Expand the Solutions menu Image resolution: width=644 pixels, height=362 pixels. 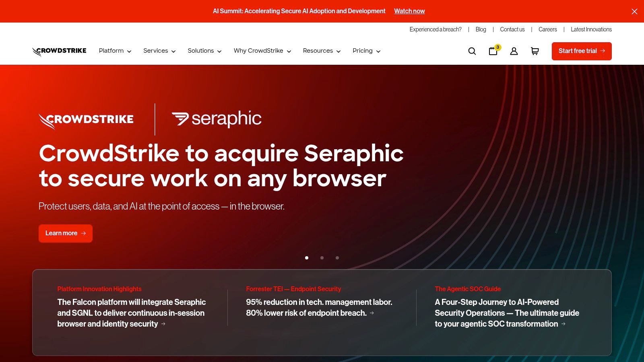(x=204, y=51)
